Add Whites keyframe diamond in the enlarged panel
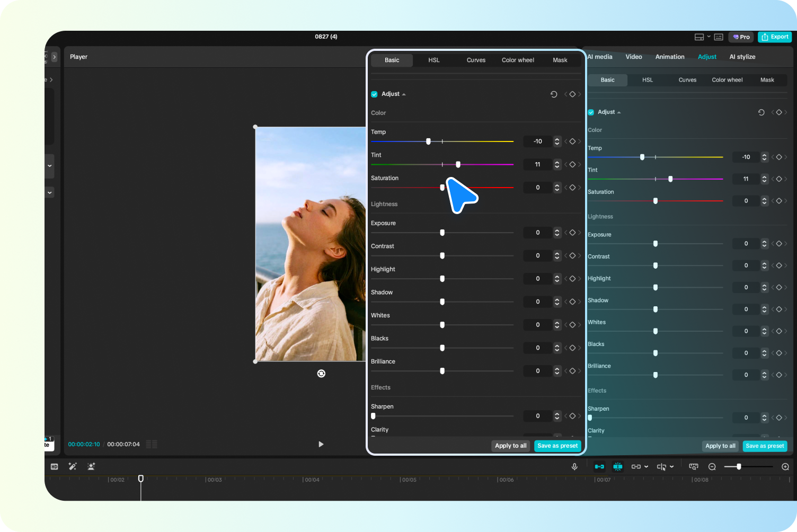This screenshot has height=532, width=797. (x=572, y=325)
